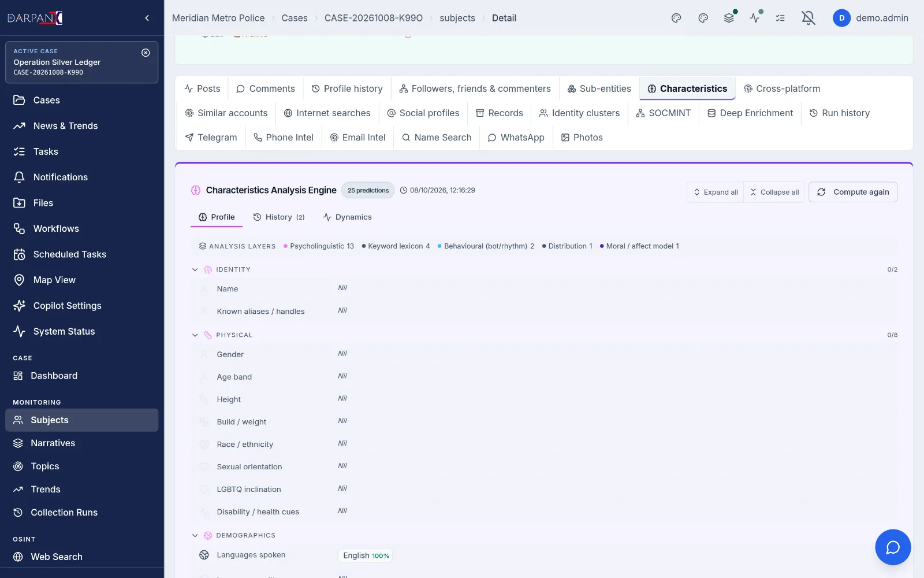Open the Cross-platform tab
Viewport: 924px width, 578px height.
coord(782,88)
